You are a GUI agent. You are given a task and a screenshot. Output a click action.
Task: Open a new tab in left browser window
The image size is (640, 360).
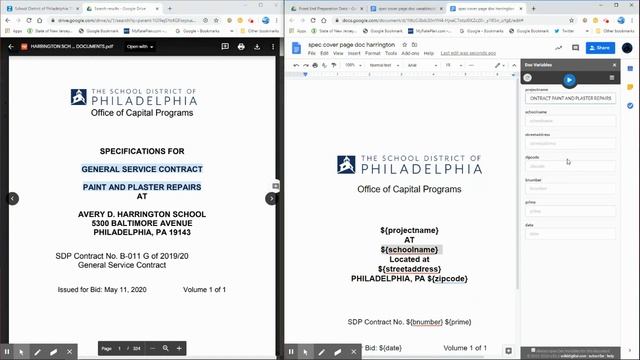tap(170, 9)
